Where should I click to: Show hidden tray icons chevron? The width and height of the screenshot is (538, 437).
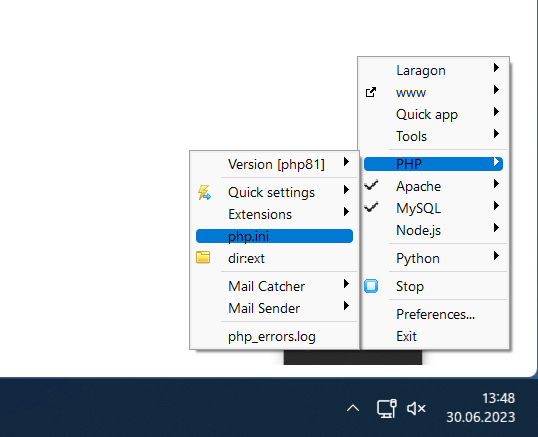pos(353,408)
